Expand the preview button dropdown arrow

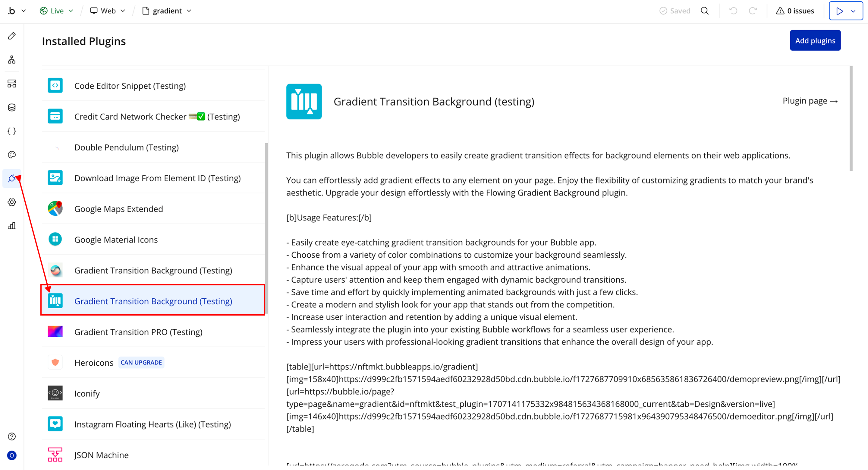tap(854, 11)
